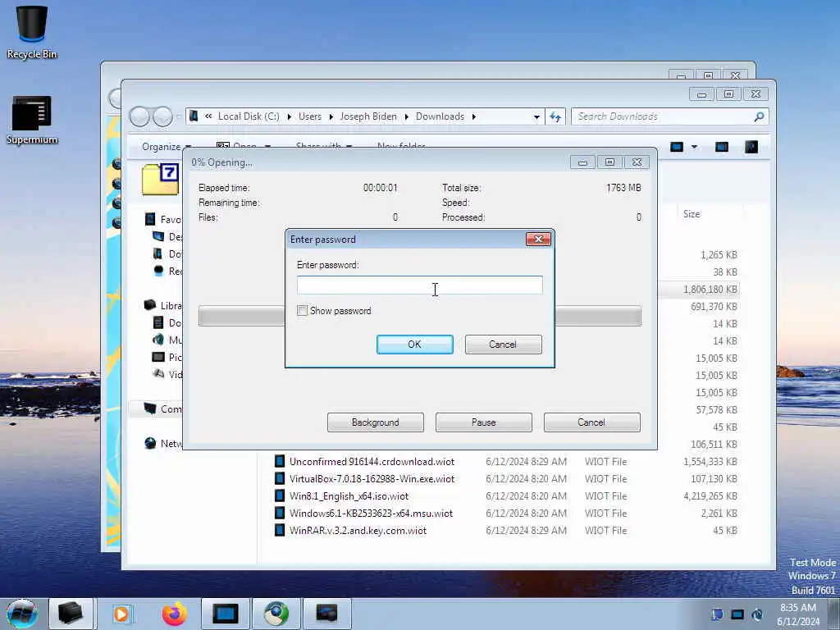Go to Local Disk (C:) breadcrumb
The image size is (840, 630).
[x=249, y=116]
